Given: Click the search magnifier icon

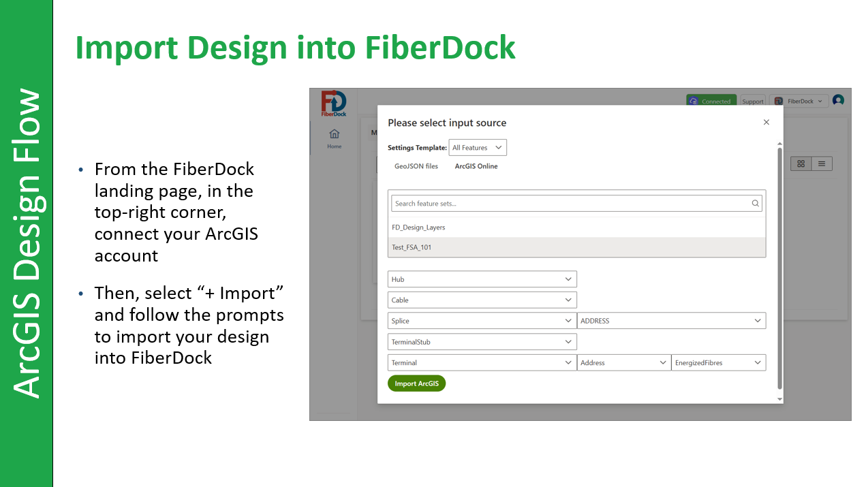Looking at the screenshot, I should coord(755,203).
